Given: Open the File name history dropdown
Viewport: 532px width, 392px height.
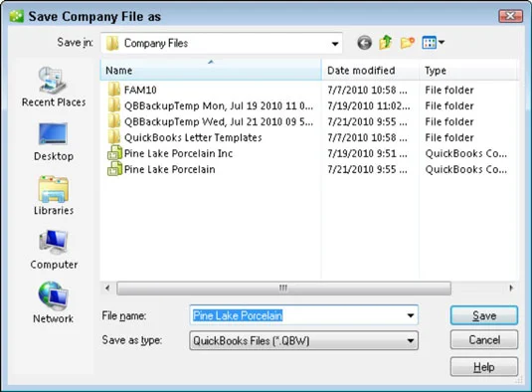Looking at the screenshot, I should click(411, 315).
